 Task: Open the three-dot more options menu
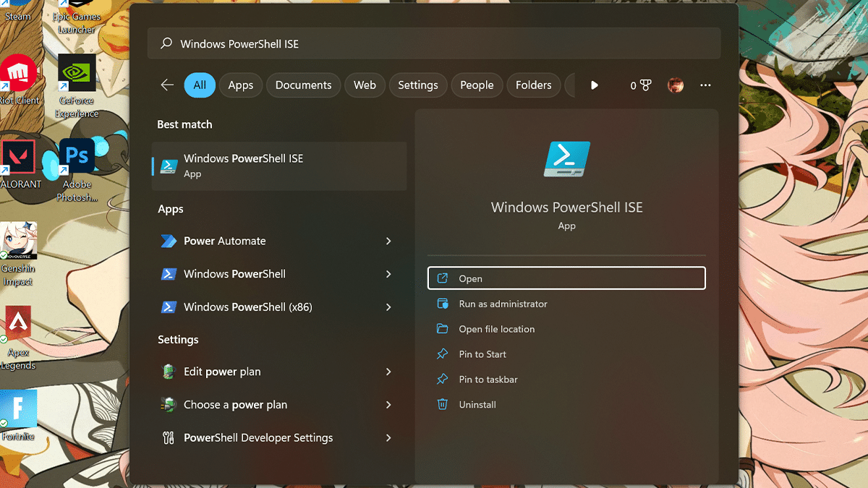pos(705,85)
